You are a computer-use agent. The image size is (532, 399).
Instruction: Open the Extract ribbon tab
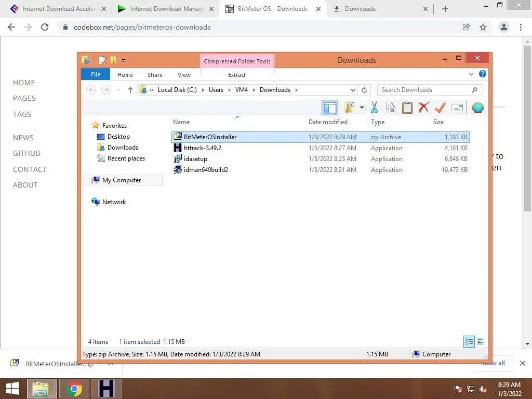(x=237, y=75)
